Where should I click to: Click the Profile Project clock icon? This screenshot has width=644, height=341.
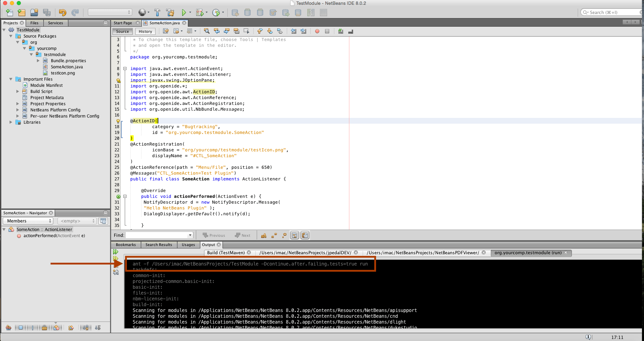(216, 13)
